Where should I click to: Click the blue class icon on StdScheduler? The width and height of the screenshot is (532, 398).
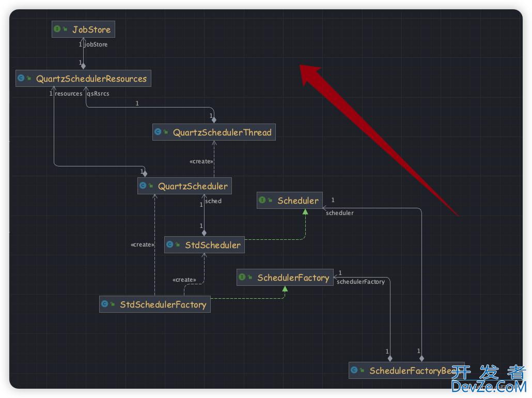click(169, 244)
